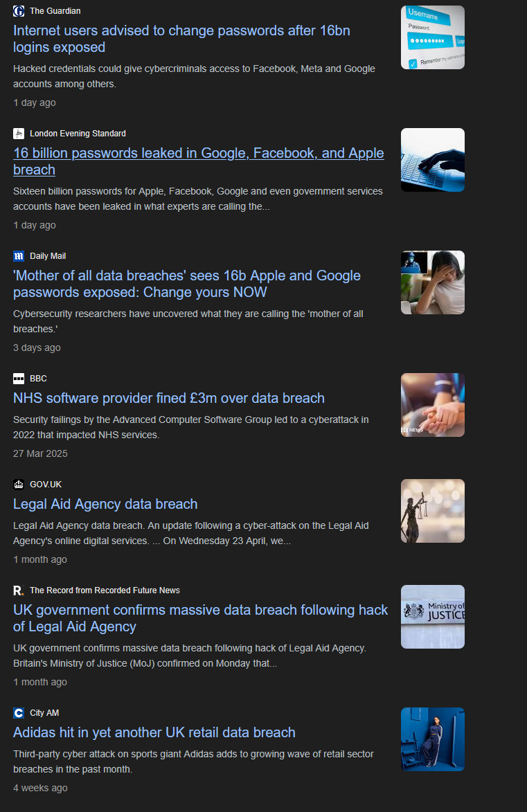
Task: Open 'Mother of all data breaches' headline
Action: click(x=186, y=284)
